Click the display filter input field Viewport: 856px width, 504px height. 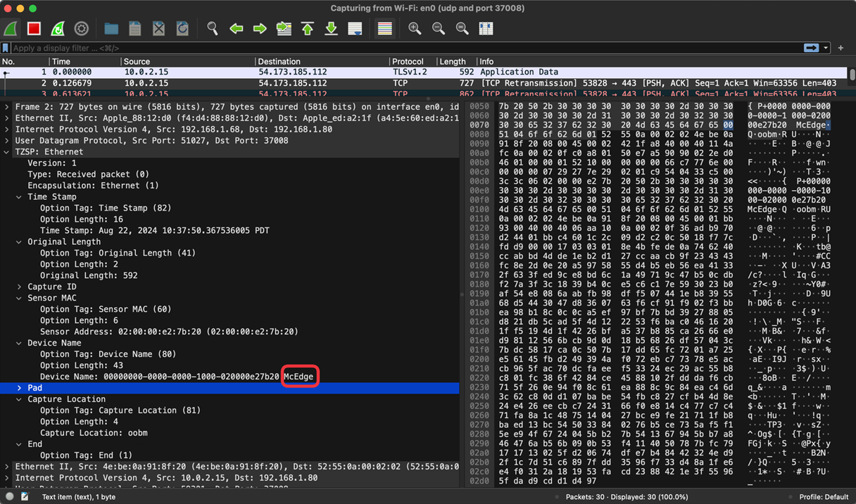pos(405,48)
